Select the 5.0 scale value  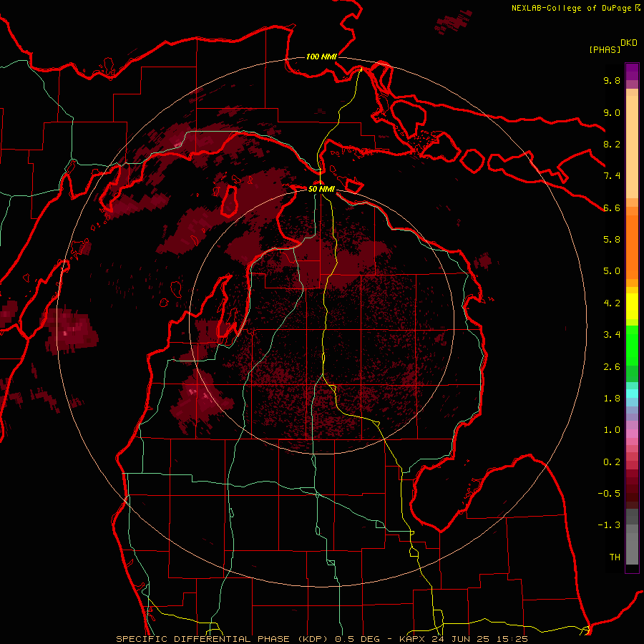pyautogui.click(x=612, y=271)
